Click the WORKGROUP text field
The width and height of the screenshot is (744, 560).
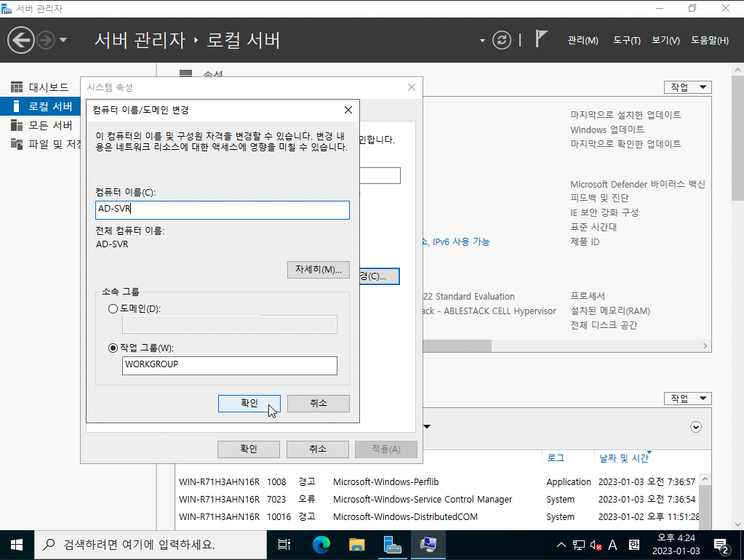(230, 365)
